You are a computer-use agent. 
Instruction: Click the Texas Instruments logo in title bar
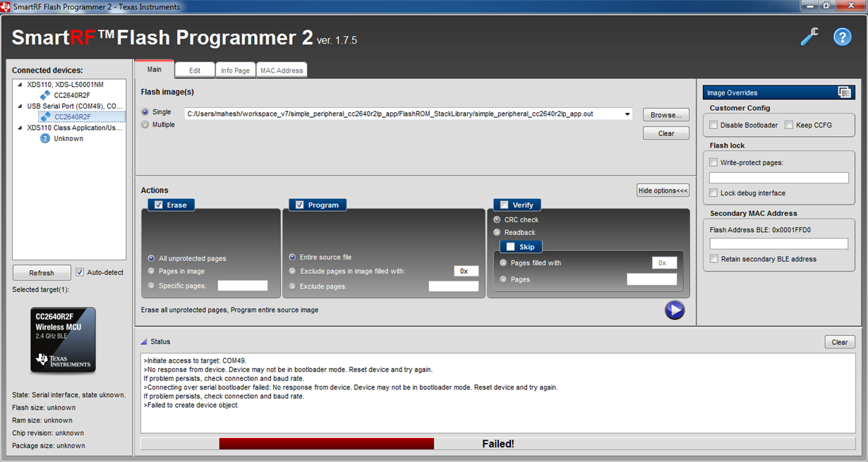tap(6, 6)
